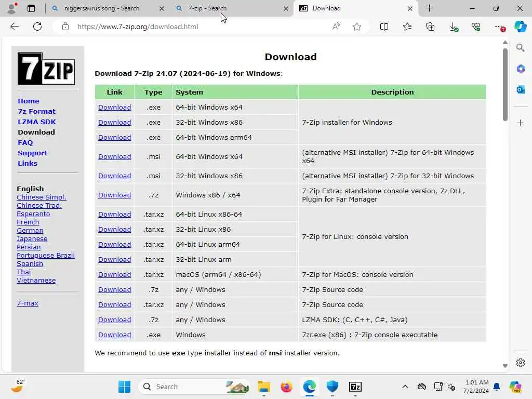Switch language to Chinese Simpl.

tap(42, 197)
